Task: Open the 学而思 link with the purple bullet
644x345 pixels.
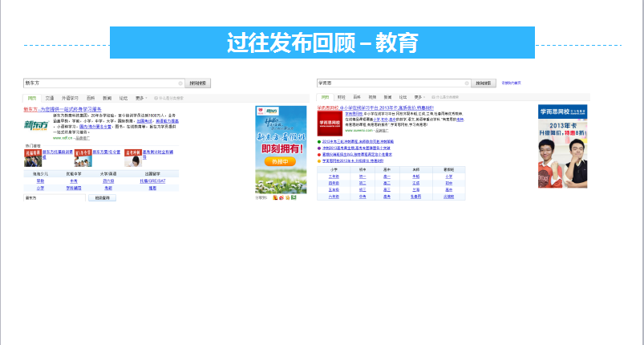Action: [356, 148]
